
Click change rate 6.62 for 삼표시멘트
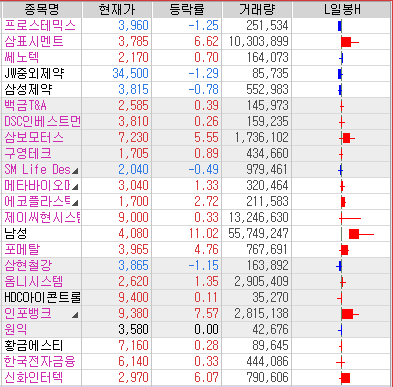[x=207, y=42]
